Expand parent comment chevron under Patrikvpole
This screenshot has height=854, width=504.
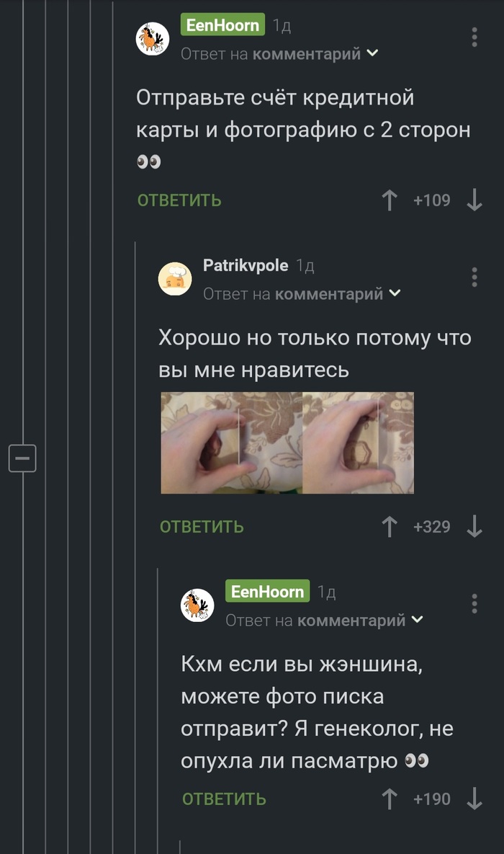(x=395, y=293)
